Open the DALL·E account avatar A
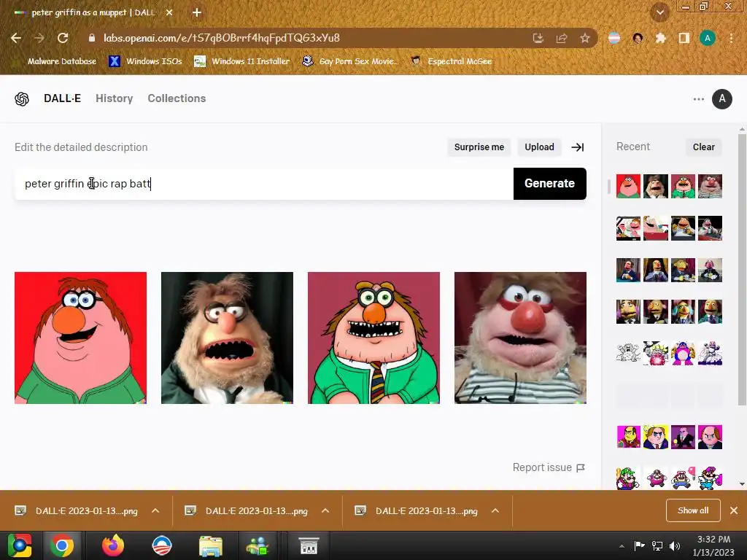The height and width of the screenshot is (560, 747). (722, 99)
